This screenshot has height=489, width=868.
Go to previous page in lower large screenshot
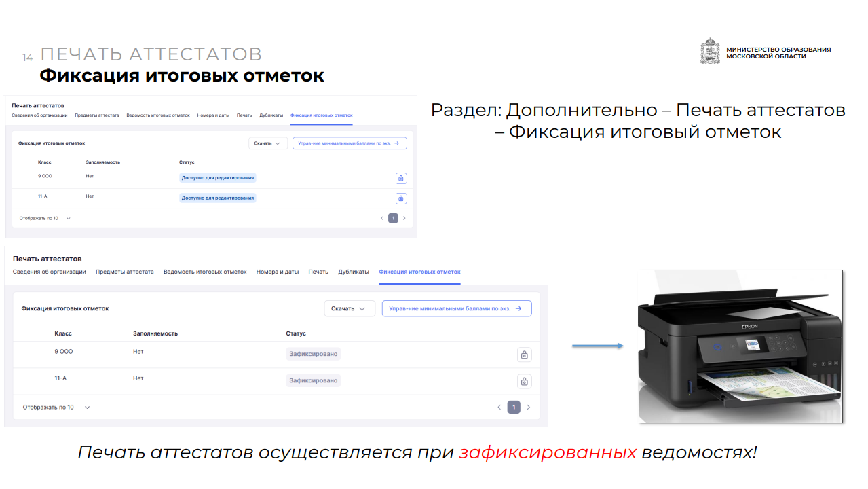[x=499, y=407]
